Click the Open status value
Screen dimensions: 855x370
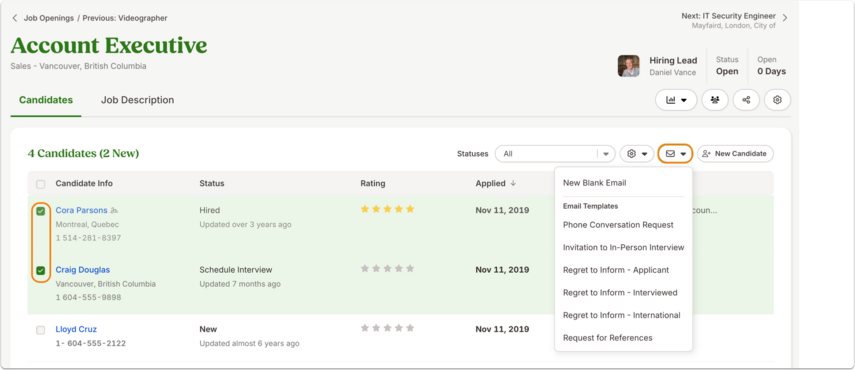727,71
